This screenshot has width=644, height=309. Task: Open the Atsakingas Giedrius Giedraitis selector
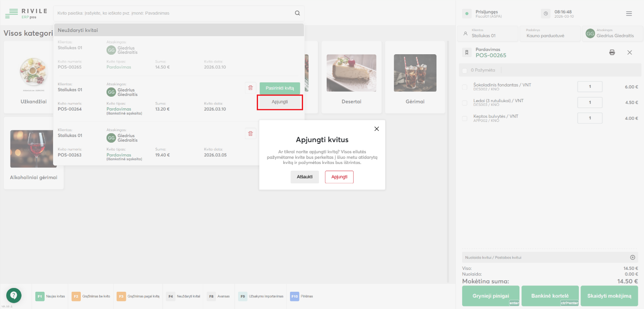[612, 34]
